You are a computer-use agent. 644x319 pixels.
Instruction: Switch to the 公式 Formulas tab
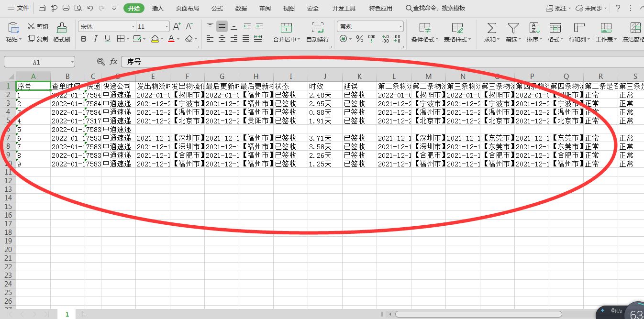217,9
